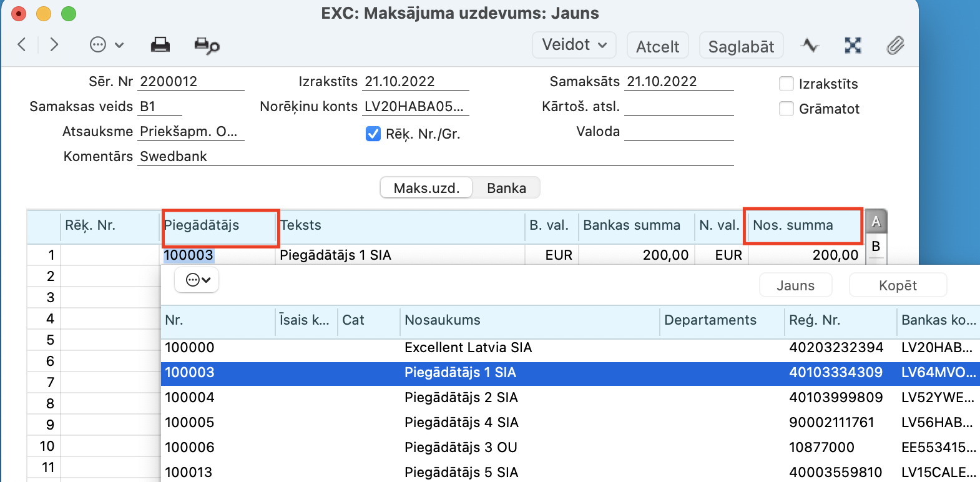This screenshot has width=980, height=482.
Task: Click the Atcelt button
Action: pyautogui.click(x=657, y=46)
